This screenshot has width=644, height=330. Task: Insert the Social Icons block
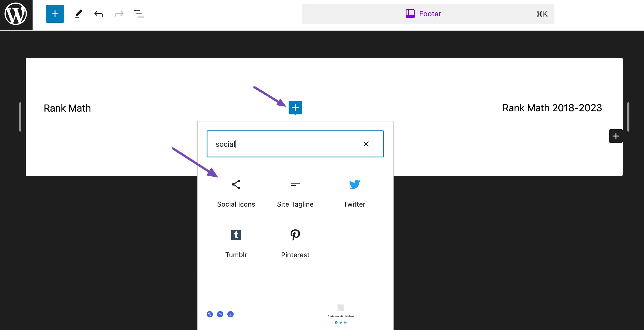tap(236, 193)
